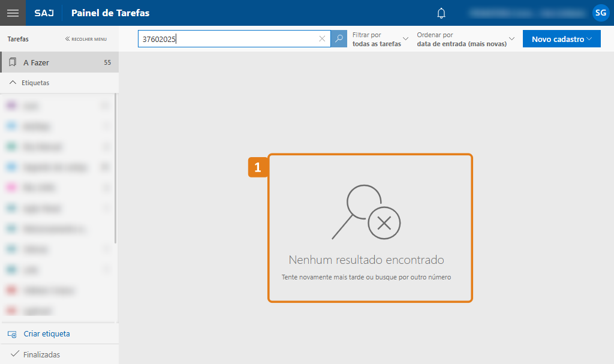This screenshot has height=364, width=614.
Task: Click the orange number 1 marker
Action: tap(258, 168)
